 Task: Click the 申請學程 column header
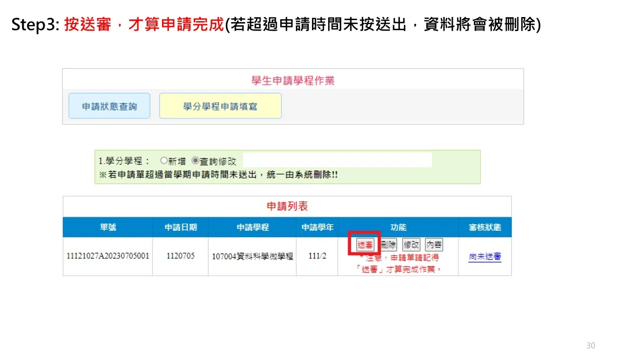253,227
